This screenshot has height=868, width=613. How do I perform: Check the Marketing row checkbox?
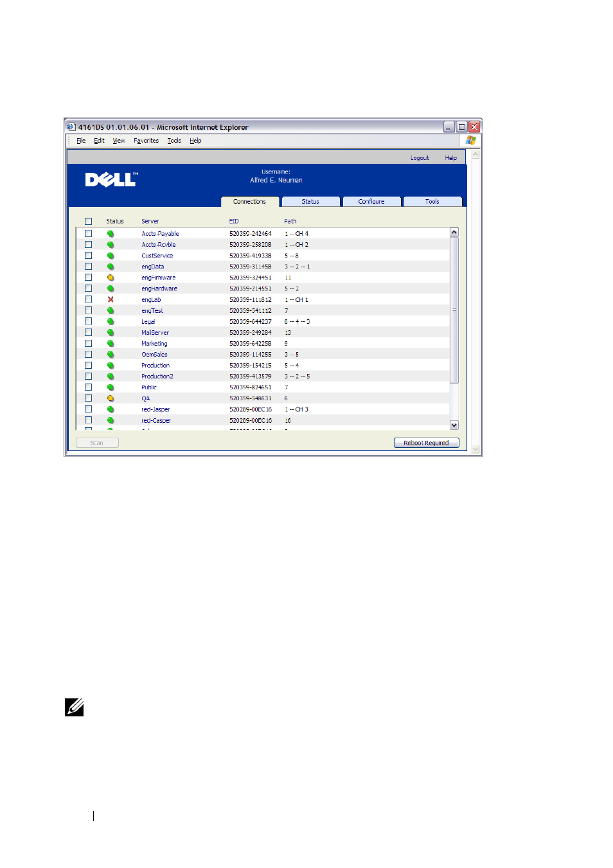click(x=89, y=344)
